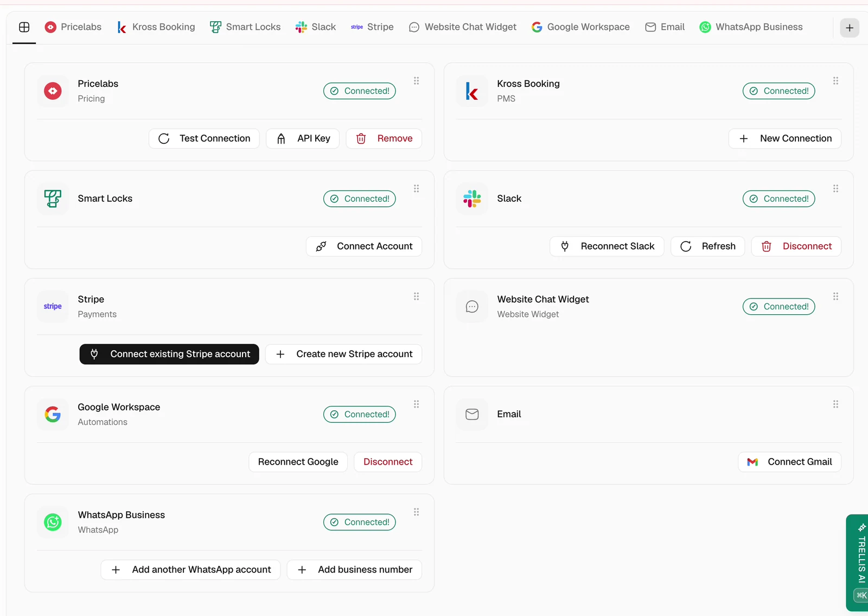Viewport: 868px width, 616px height.
Task: Select the Stripe tab
Action: click(x=372, y=27)
